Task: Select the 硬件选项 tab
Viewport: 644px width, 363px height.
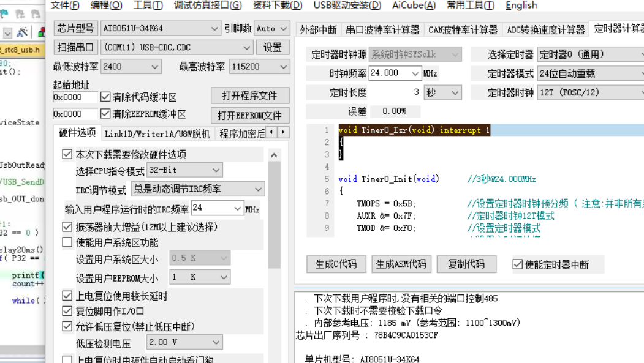Action: (x=77, y=132)
